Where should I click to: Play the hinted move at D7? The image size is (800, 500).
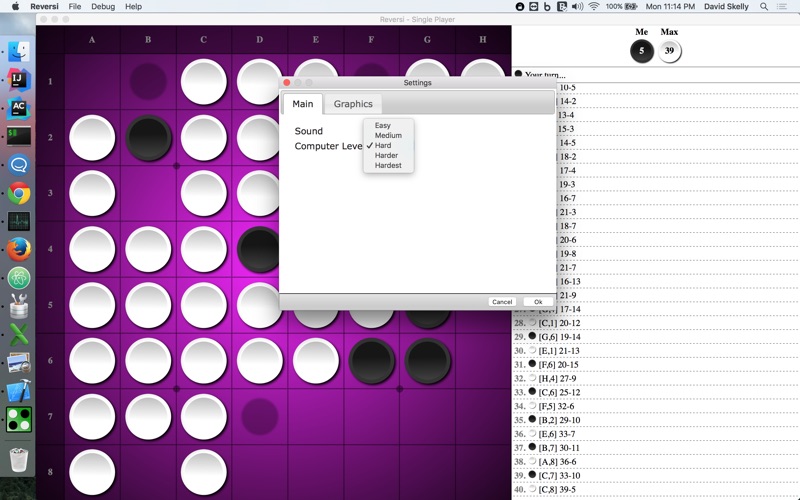pyautogui.click(x=260, y=416)
